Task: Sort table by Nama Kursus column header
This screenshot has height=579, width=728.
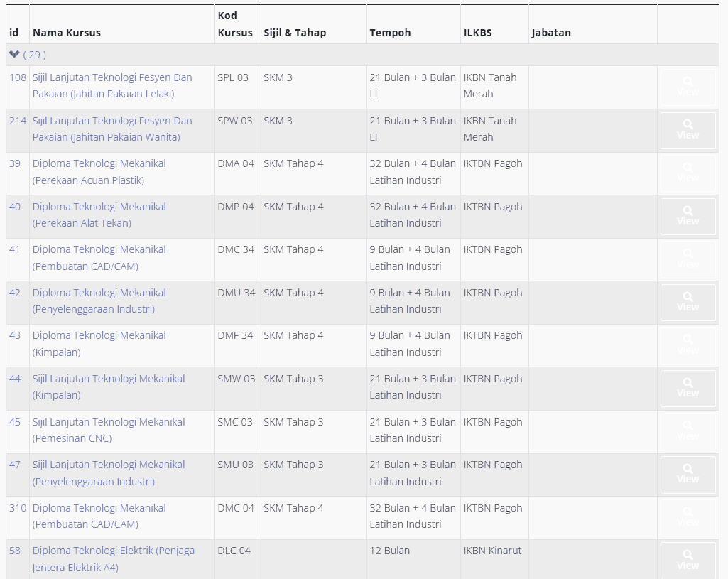Action: (67, 33)
